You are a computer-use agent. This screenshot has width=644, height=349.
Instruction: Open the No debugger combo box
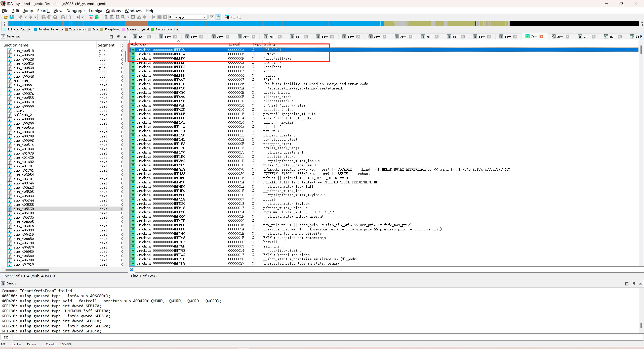[x=187, y=17]
